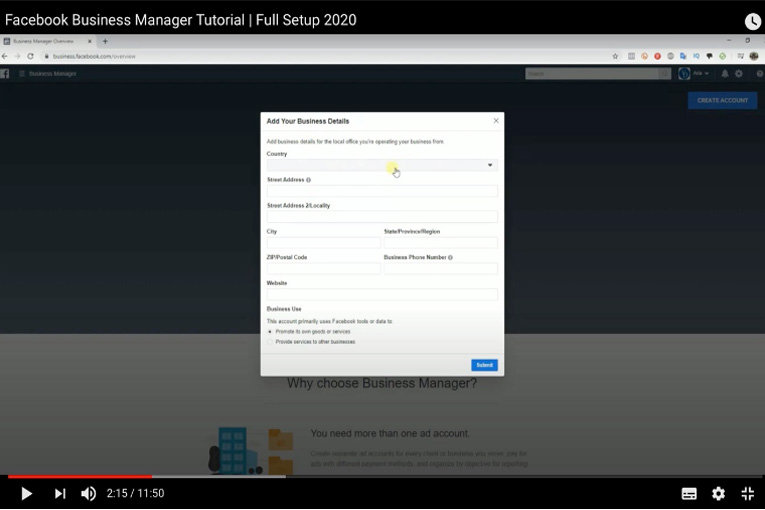Image resolution: width=765 pixels, height=510 pixels.
Task: Click the City input field
Action: 323,243
